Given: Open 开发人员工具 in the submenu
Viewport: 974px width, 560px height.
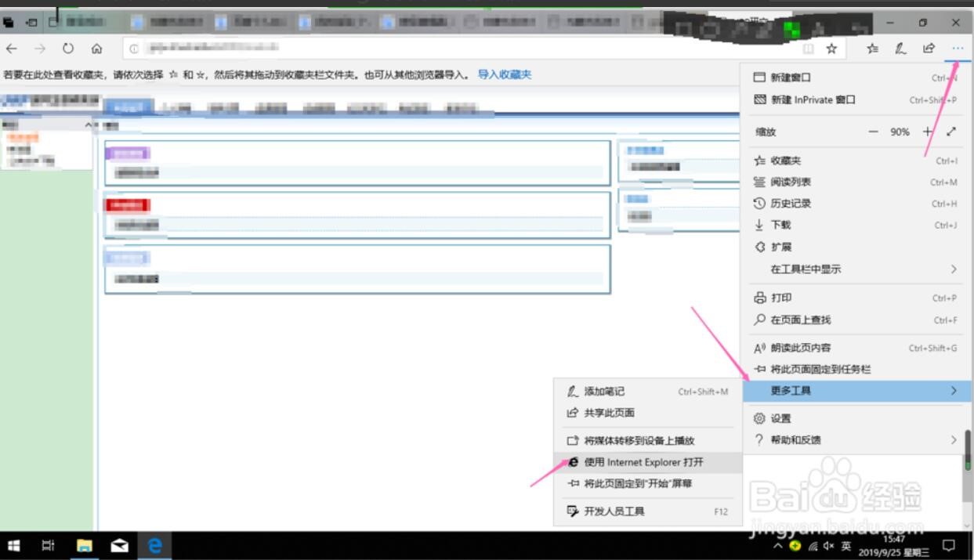Looking at the screenshot, I should coord(648,511).
